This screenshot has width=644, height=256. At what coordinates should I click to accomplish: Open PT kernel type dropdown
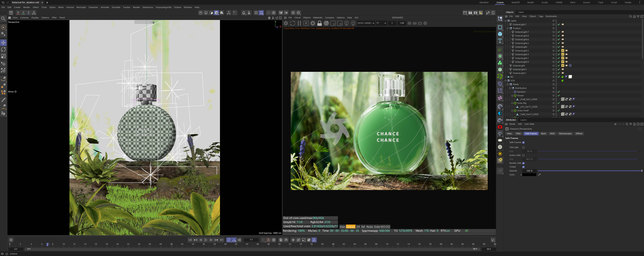tap(381, 23)
